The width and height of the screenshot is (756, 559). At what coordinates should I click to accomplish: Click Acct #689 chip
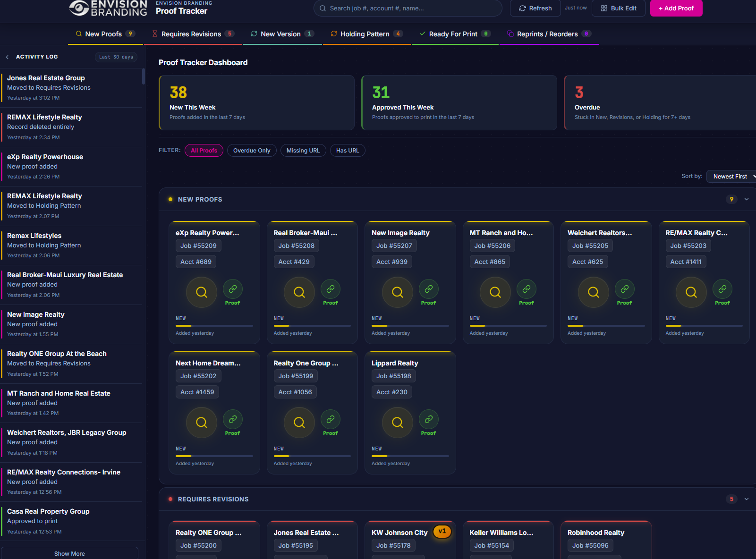coord(196,262)
